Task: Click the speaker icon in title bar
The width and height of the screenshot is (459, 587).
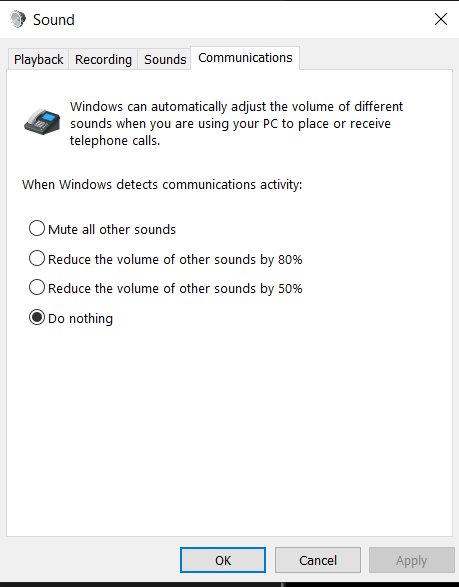Action: (x=18, y=19)
